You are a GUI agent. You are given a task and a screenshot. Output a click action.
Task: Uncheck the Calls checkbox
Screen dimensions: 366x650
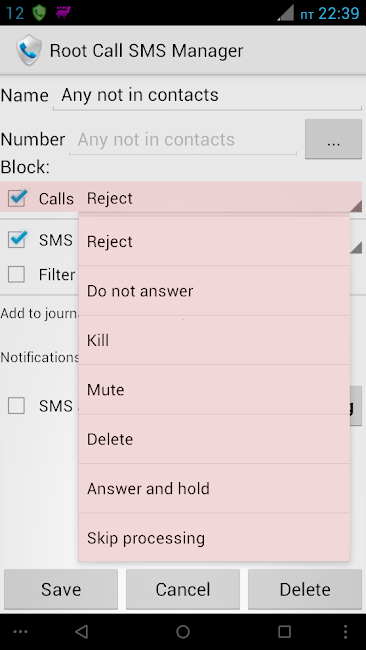pos(17,198)
